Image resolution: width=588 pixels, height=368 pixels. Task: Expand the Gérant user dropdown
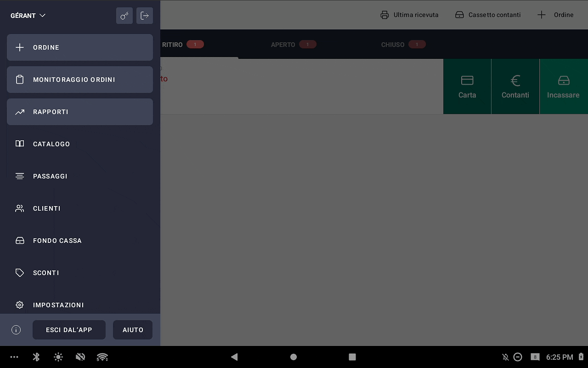tap(28, 16)
